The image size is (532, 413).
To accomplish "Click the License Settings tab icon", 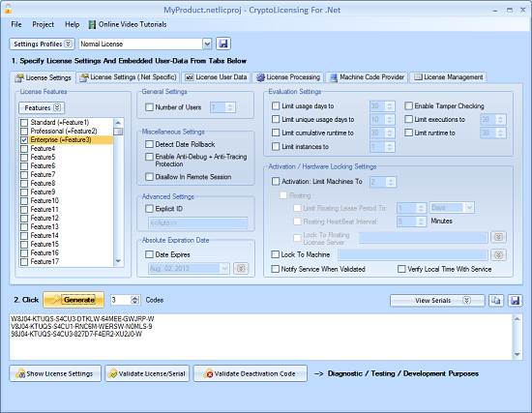I will coord(19,78).
